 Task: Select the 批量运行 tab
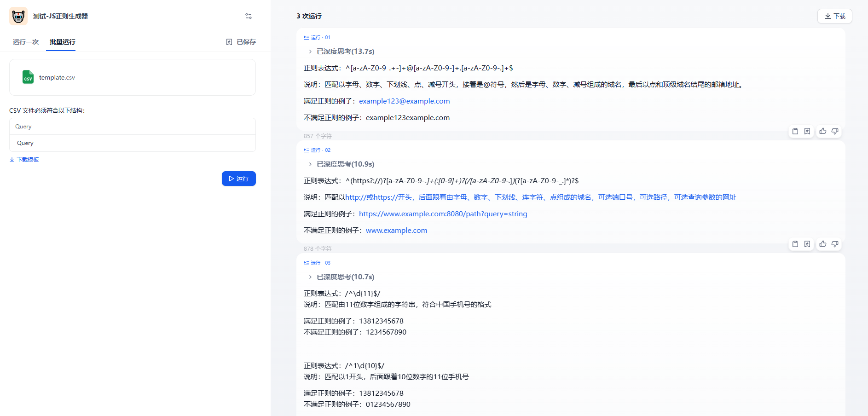pos(63,42)
